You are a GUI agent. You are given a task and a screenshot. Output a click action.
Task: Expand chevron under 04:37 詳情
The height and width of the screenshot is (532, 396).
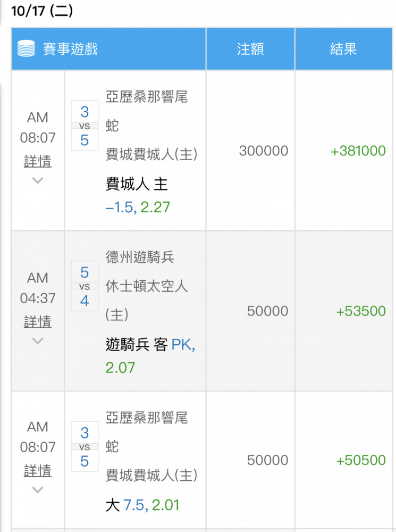pyautogui.click(x=38, y=340)
